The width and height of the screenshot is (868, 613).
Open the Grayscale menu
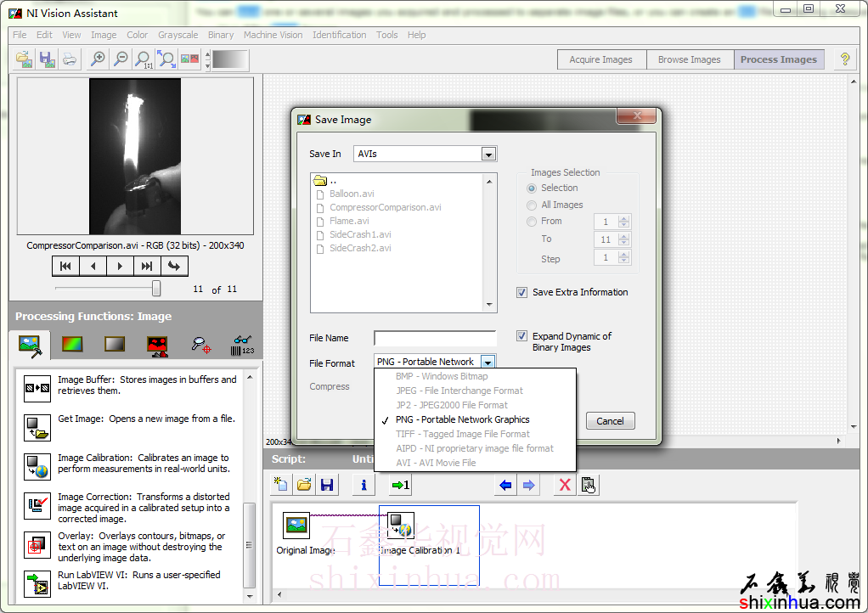tap(178, 35)
